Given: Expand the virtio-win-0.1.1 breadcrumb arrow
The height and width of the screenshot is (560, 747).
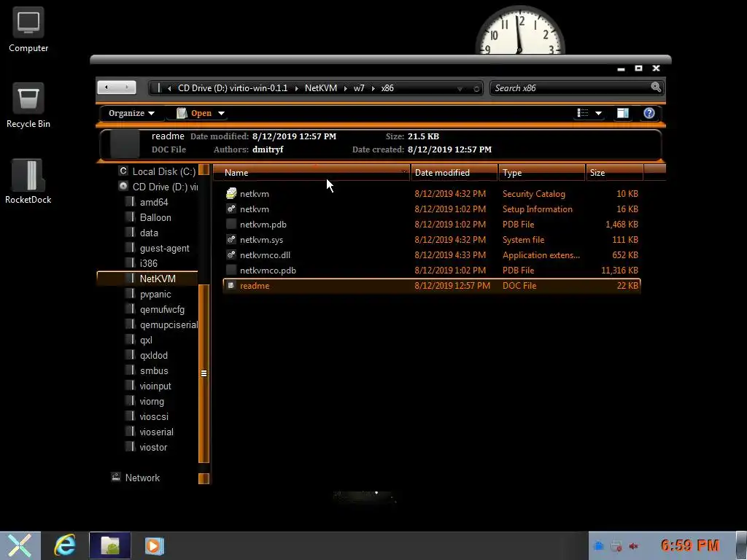Looking at the screenshot, I should coord(296,88).
